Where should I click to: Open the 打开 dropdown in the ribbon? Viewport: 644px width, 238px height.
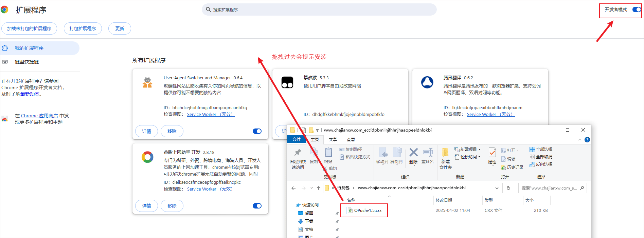pos(510,150)
